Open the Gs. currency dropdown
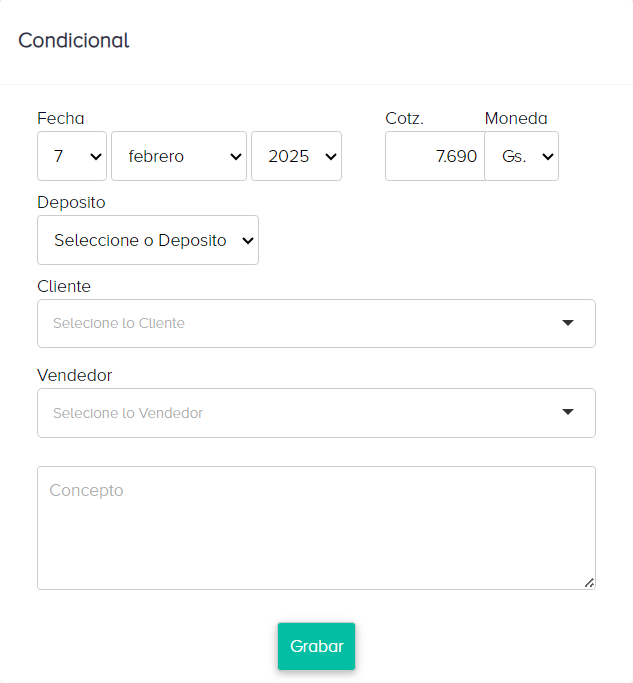The height and width of the screenshot is (683, 633). [521, 156]
